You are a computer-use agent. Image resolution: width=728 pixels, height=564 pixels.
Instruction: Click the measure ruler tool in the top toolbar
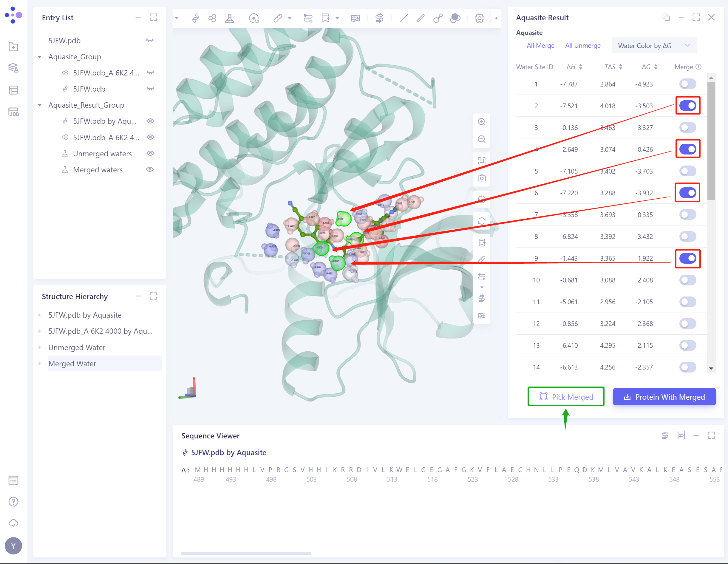pyautogui.click(x=278, y=18)
